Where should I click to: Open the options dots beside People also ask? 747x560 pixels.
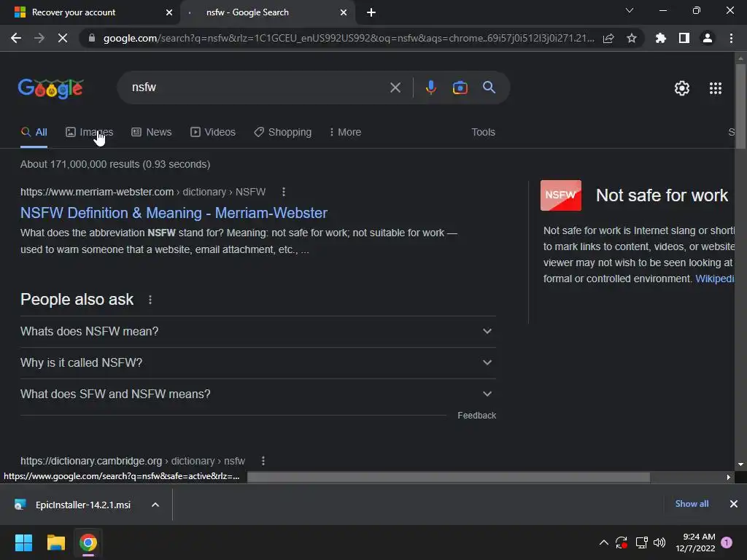pyautogui.click(x=150, y=300)
